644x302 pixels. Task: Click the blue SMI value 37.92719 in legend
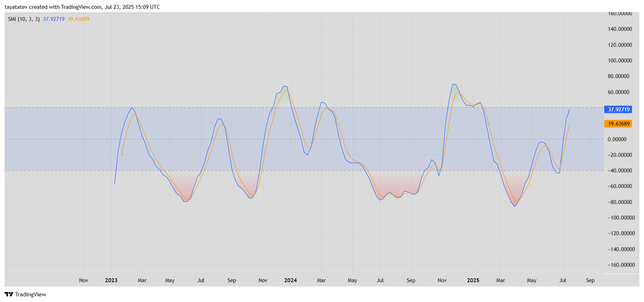tap(54, 19)
